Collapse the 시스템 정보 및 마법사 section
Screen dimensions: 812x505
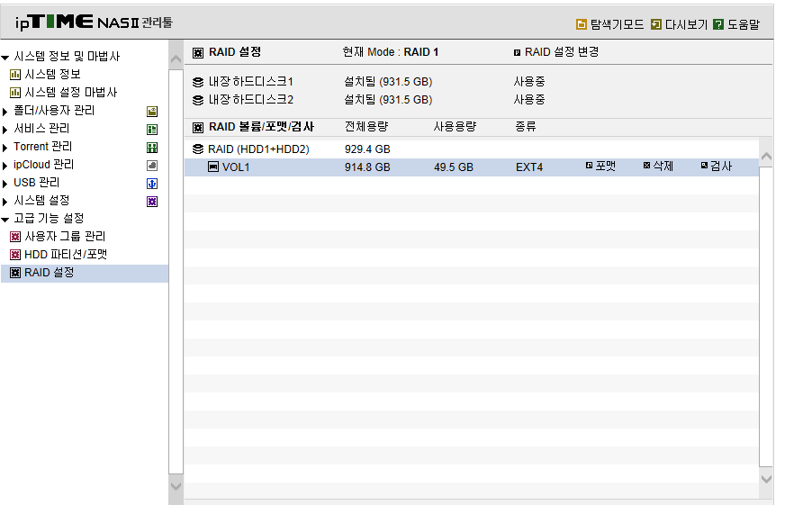5,58
